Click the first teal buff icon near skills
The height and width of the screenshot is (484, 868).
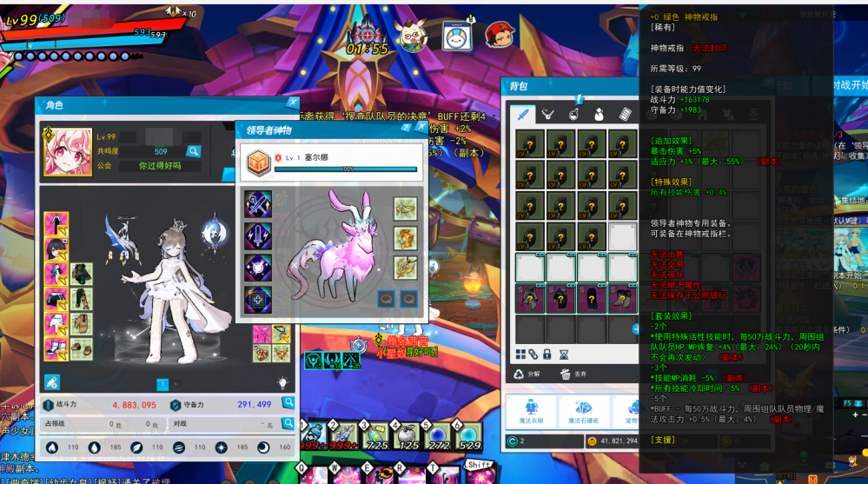(314, 361)
